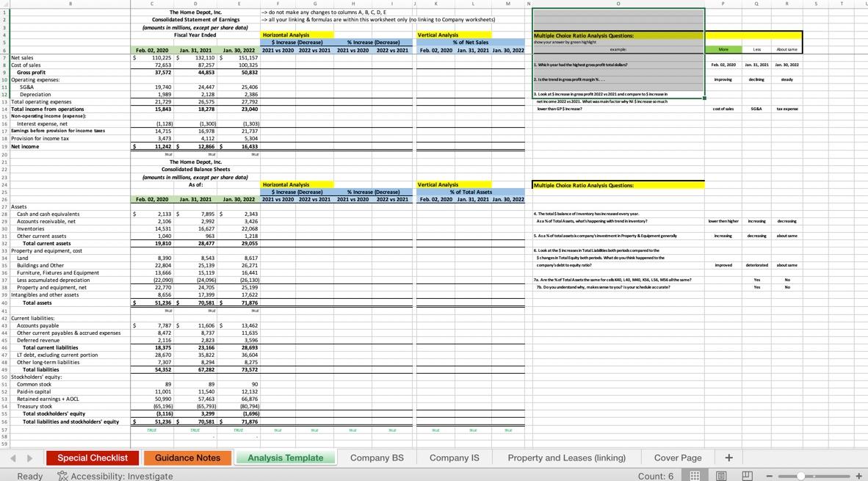The width and height of the screenshot is (868, 481).
Task: Select Total assets value 71,876 in row 40
Action: [239, 303]
